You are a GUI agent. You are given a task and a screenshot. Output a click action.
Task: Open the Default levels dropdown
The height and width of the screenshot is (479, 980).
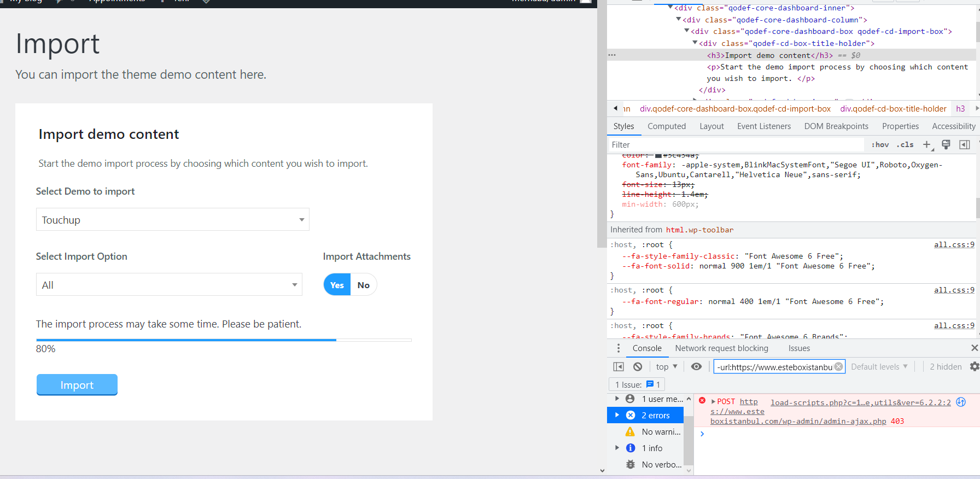(879, 367)
